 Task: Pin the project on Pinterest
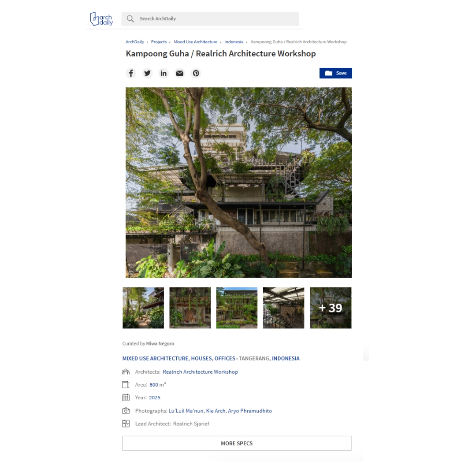tap(196, 73)
